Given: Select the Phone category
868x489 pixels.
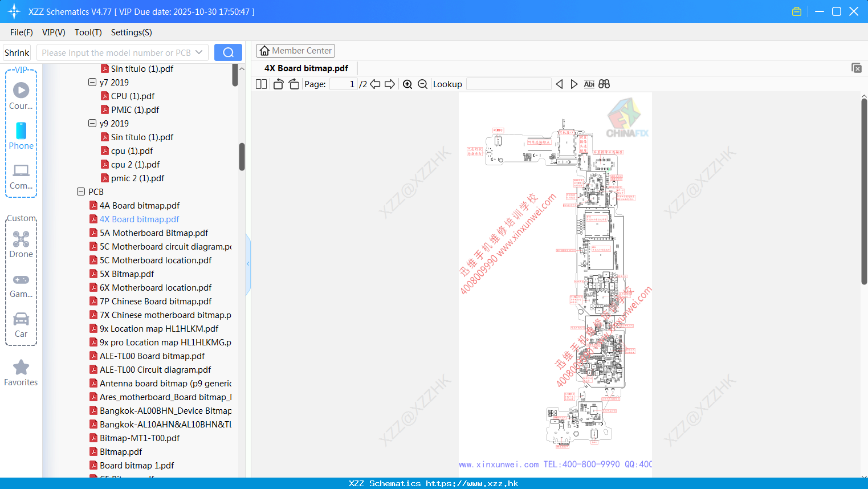Looking at the screenshot, I should (21, 136).
